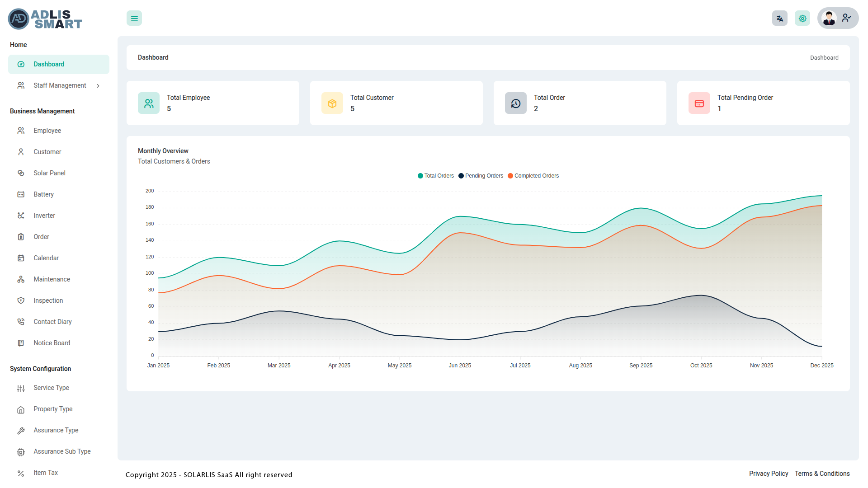Click the hamburger menu toggle icon
This screenshot has height=488, width=868.
(x=134, y=19)
